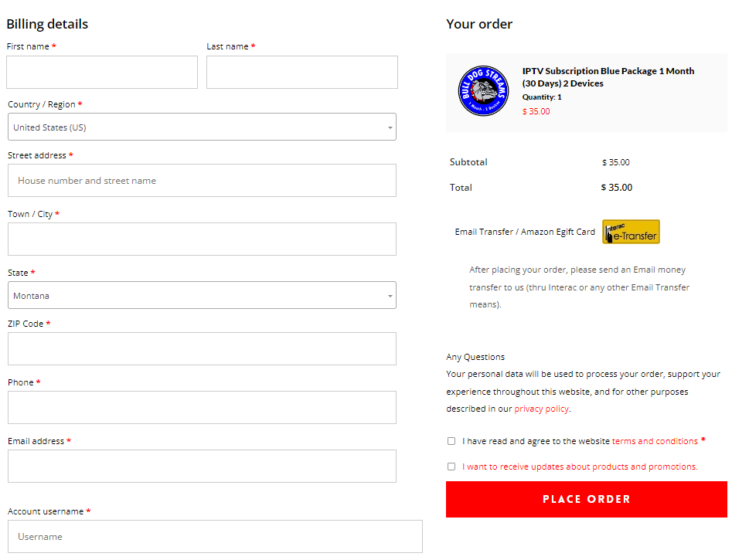Open the privacy policy link
Screen dimensions: 732x560
coord(541,409)
